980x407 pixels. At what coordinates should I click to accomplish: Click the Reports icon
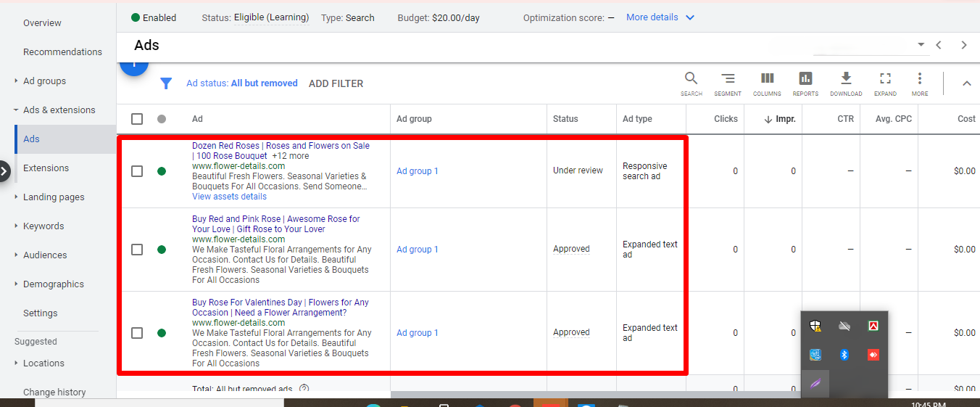[x=805, y=79]
